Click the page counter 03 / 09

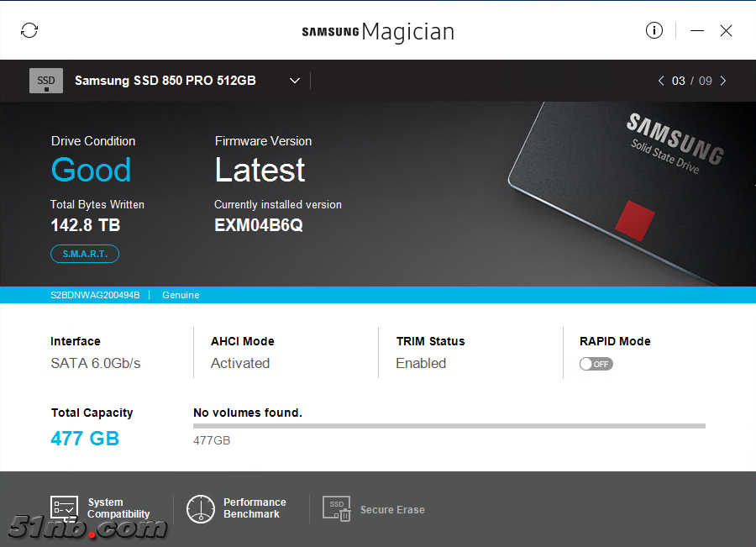tap(692, 81)
